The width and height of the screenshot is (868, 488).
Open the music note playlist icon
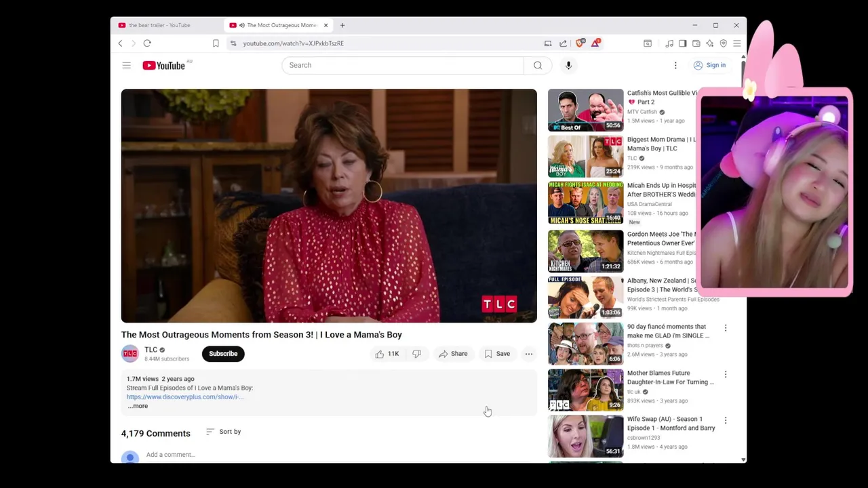coord(669,43)
